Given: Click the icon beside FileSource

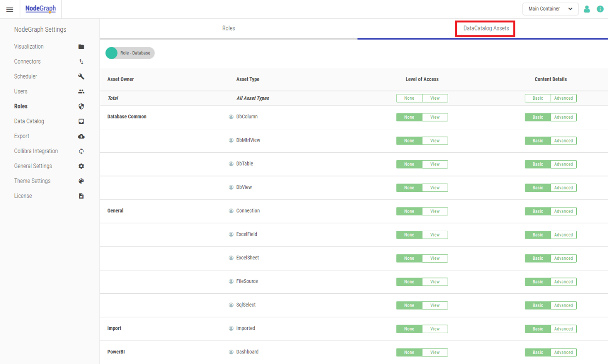Looking at the screenshot, I should (x=231, y=281).
